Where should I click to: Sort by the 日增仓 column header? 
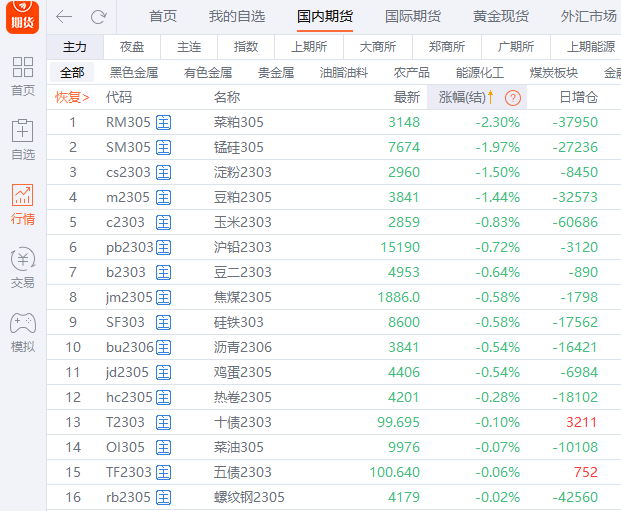(578, 97)
